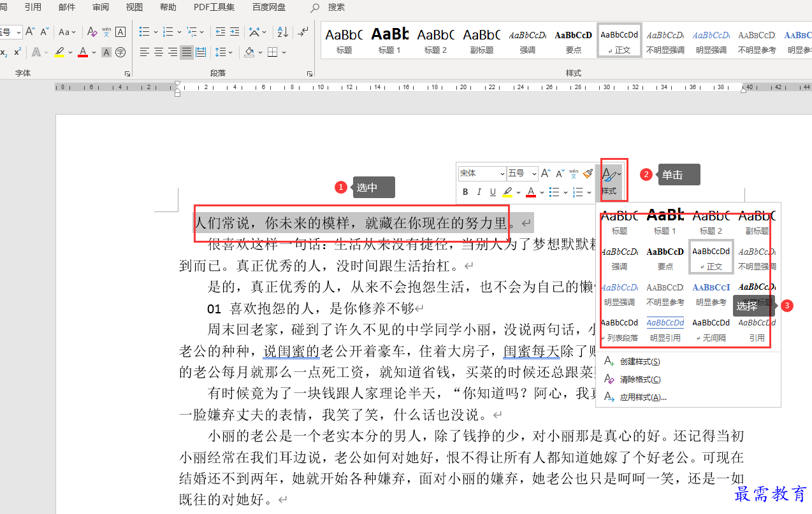This screenshot has width=812, height=514.
Task: Open the Phonetic Guide (wén) in ribbon
Action: click(x=106, y=32)
